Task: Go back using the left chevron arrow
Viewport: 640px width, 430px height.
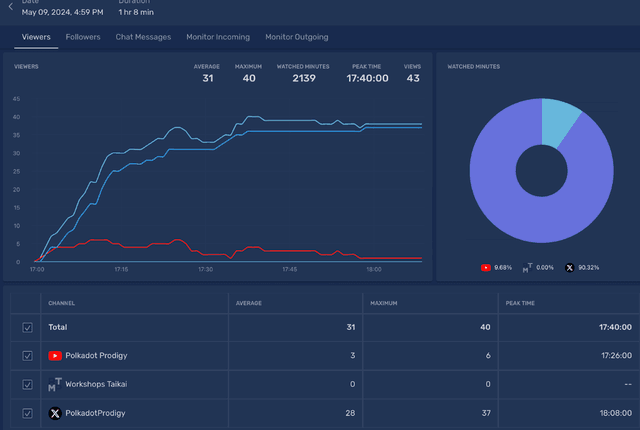Action: pyautogui.click(x=11, y=7)
